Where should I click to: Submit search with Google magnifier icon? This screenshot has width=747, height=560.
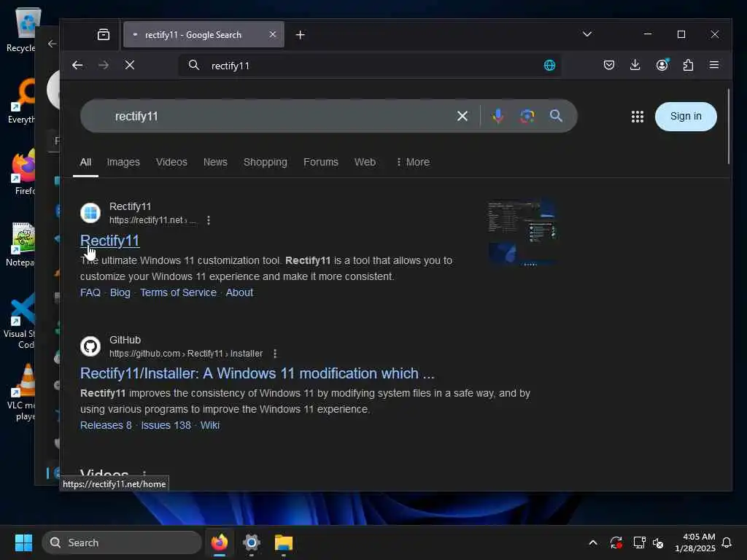pos(556,116)
